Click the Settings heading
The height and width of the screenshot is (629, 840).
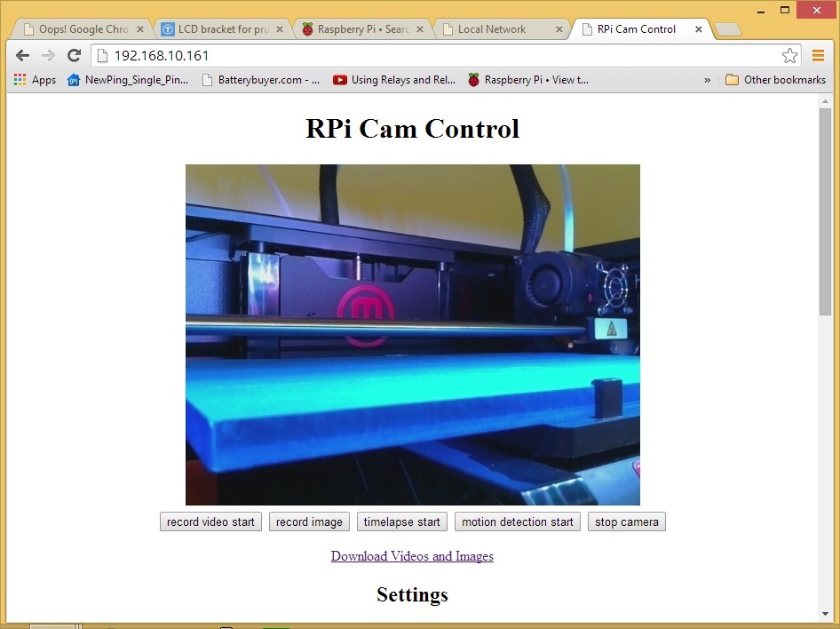pos(412,594)
